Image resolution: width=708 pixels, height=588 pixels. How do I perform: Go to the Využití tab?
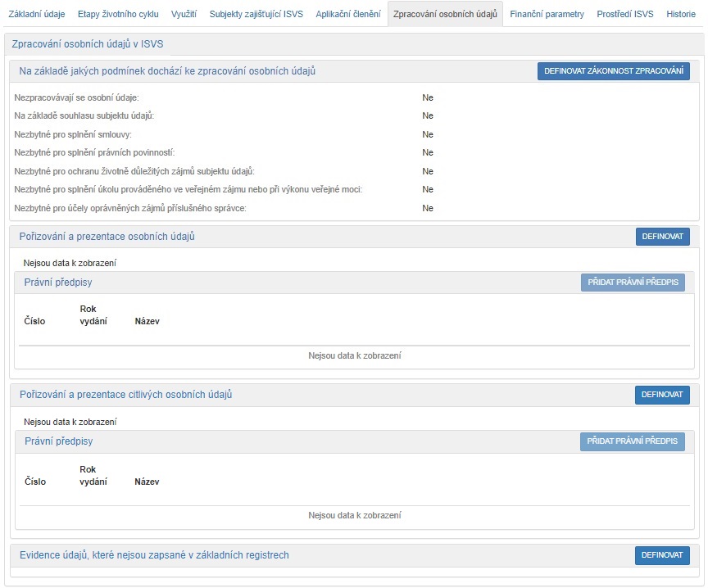(x=184, y=15)
